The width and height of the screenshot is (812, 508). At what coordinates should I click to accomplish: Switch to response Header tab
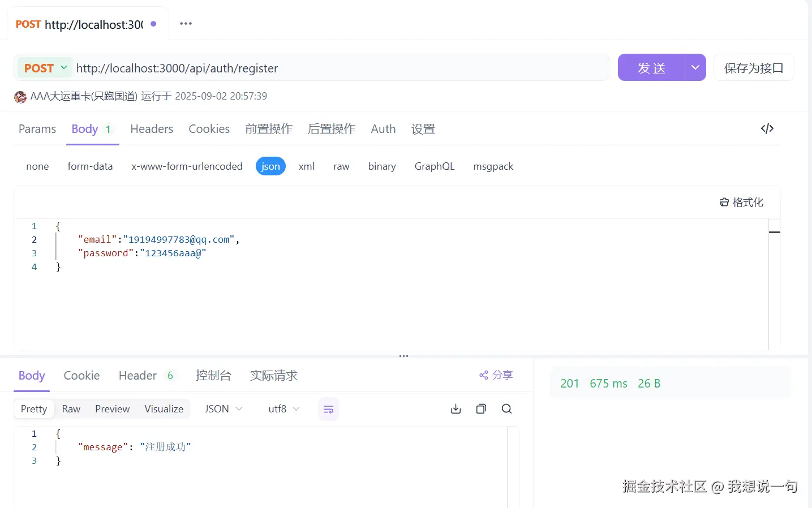point(147,376)
